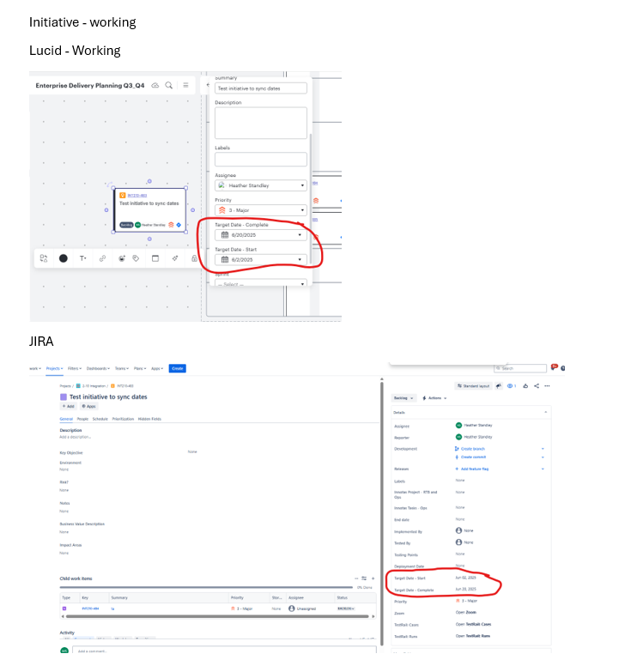Click the orange initiative icon on Lucid card
The width and height of the screenshot is (637, 672).
tap(122, 196)
